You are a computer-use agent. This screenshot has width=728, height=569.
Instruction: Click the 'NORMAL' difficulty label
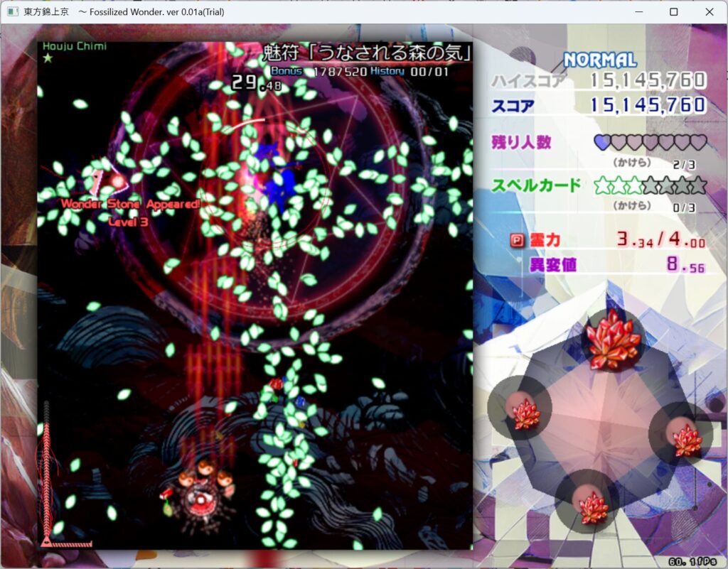pos(600,60)
